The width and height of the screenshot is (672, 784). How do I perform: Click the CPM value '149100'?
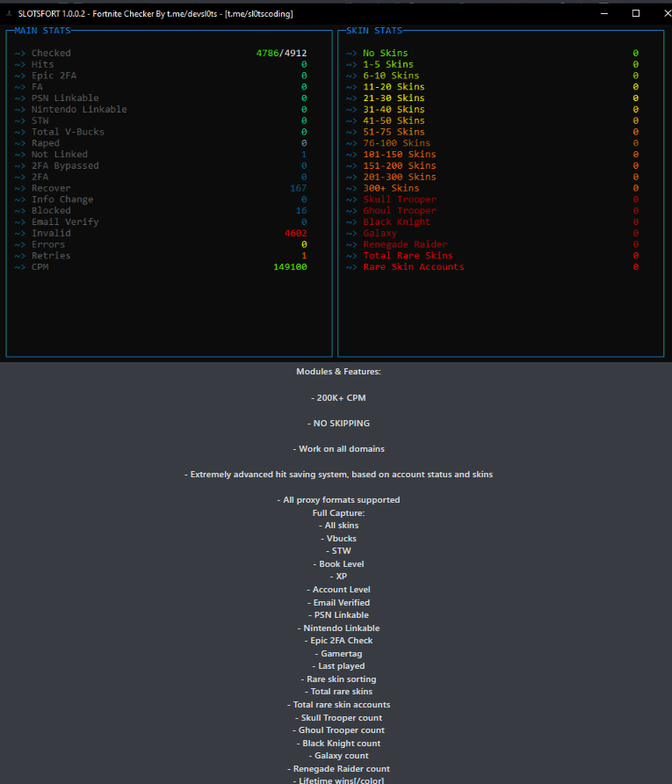(x=290, y=267)
